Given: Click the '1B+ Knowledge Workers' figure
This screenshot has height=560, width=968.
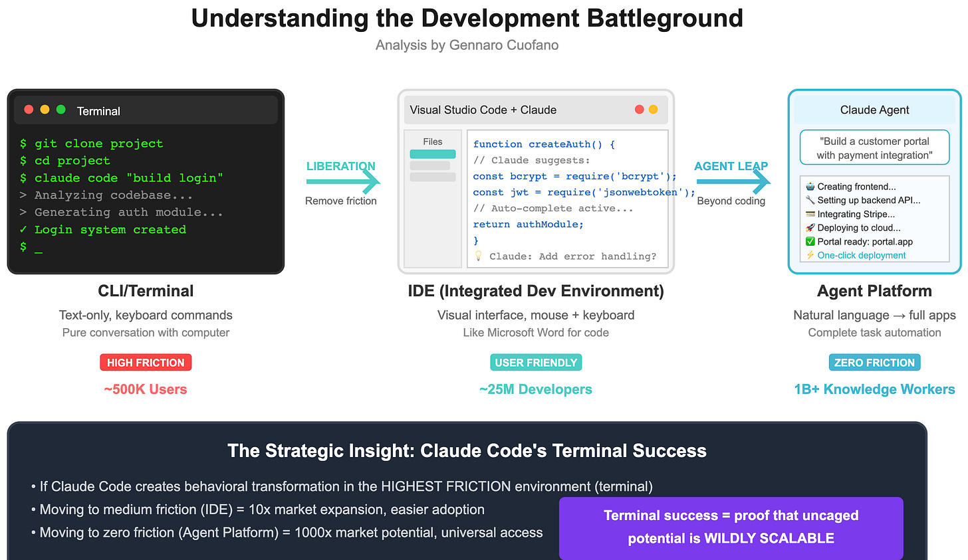Looking at the screenshot, I should pos(874,389).
